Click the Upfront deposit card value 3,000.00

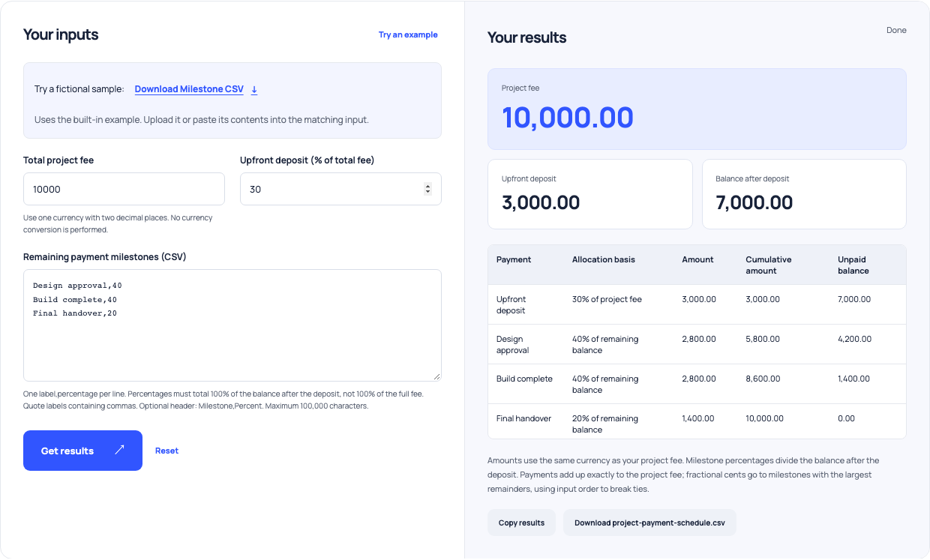coord(541,202)
